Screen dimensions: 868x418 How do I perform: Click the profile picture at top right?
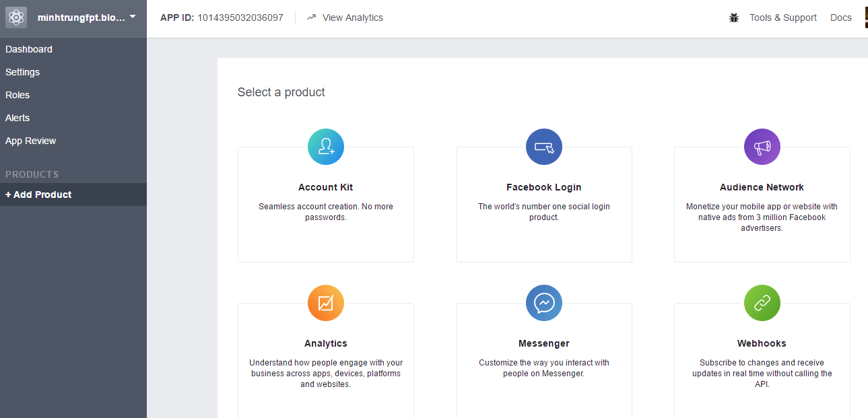click(866, 18)
